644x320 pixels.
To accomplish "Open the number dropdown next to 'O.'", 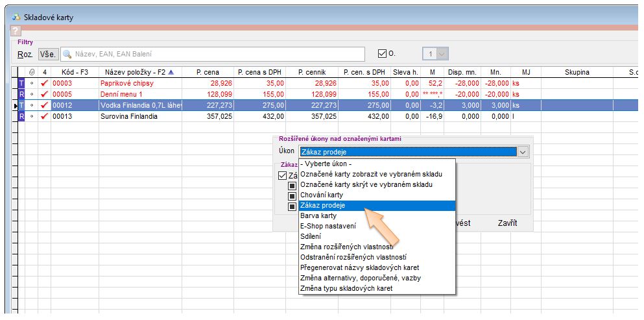I will pos(443,55).
